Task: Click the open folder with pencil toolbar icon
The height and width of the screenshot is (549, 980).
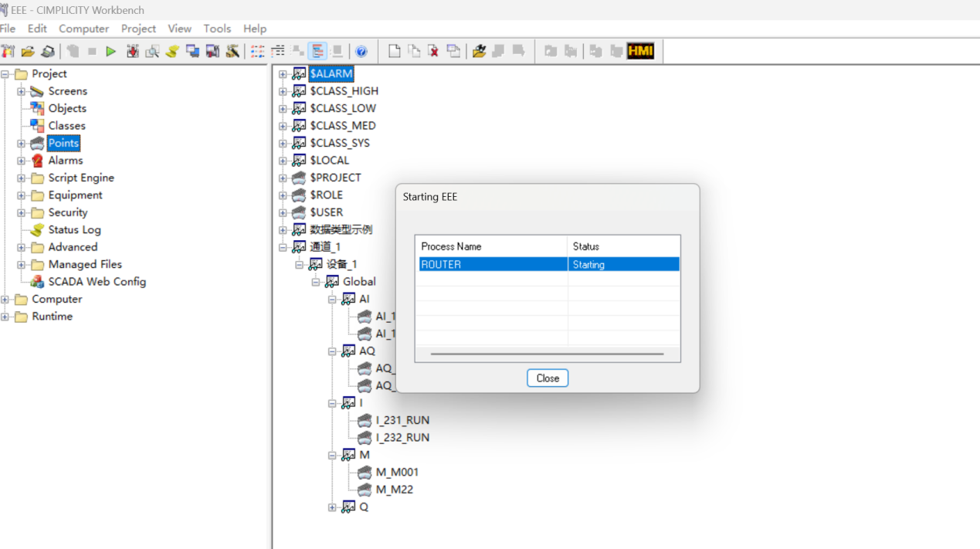Action: point(479,52)
